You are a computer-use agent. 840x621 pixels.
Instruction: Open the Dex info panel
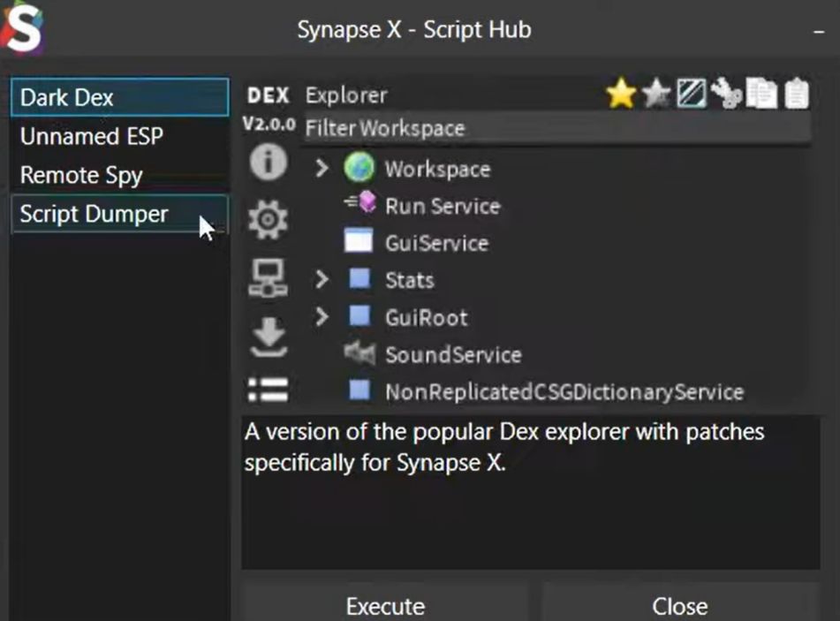click(268, 163)
